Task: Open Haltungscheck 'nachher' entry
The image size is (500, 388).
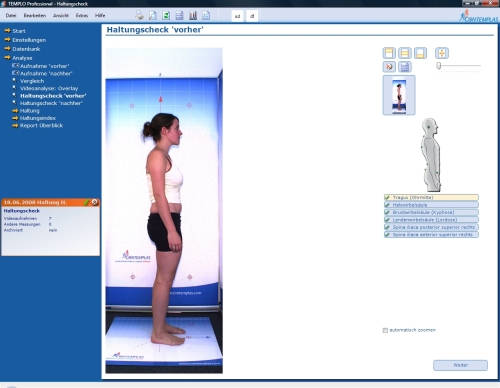Action: coord(51,103)
